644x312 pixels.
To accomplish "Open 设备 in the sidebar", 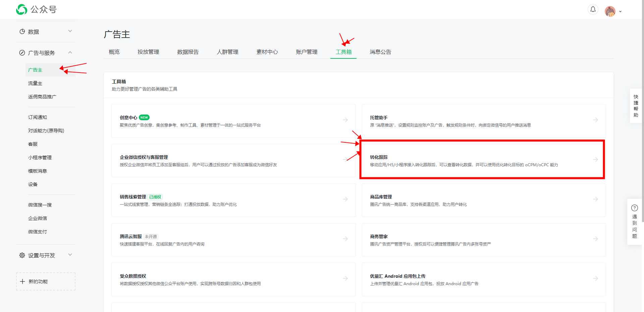I will tap(33, 184).
